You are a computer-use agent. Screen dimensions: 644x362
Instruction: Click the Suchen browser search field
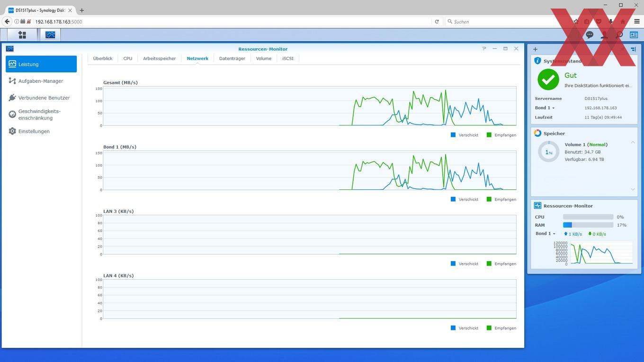tap(507, 21)
